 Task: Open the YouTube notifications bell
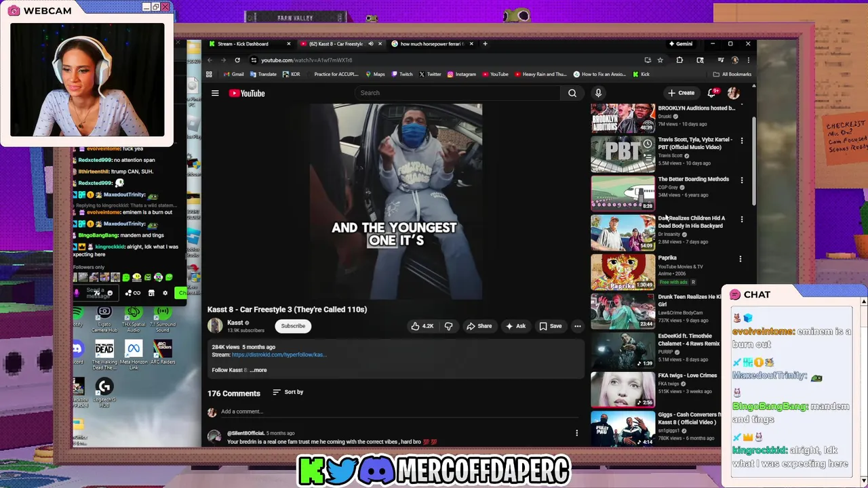click(711, 93)
